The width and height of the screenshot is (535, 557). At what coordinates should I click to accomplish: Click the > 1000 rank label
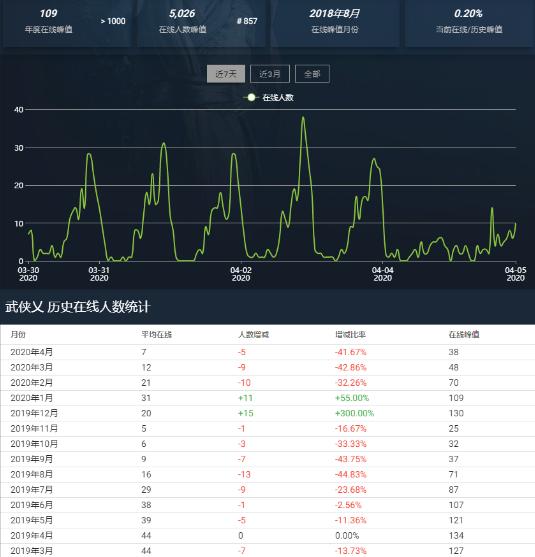113,21
